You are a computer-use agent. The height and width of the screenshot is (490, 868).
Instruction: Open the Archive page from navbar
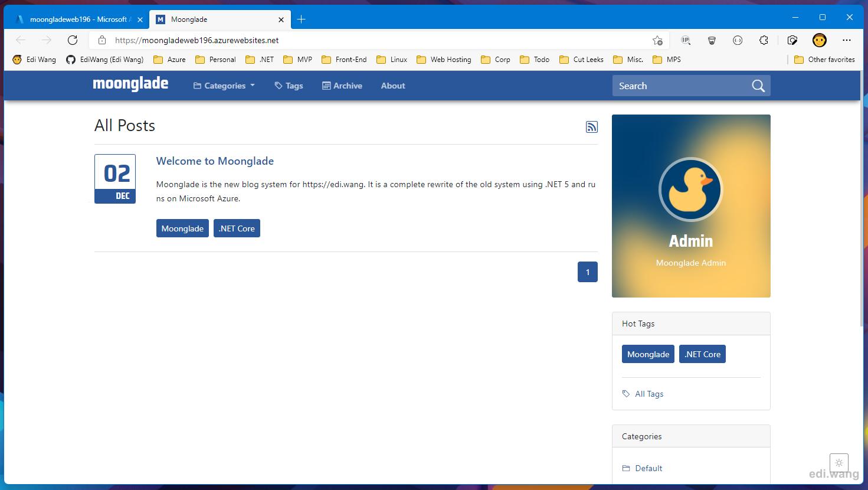point(342,86)
